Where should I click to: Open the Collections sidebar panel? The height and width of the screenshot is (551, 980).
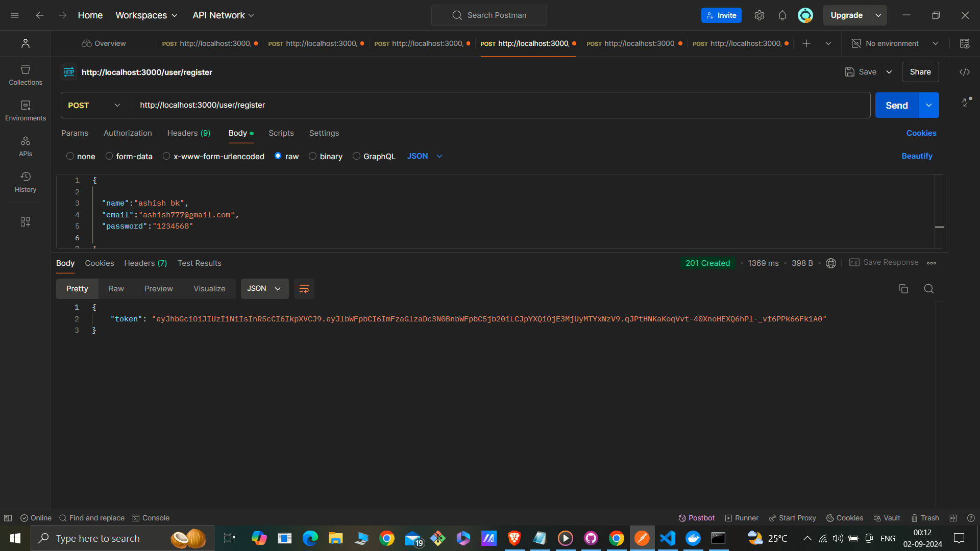(26, 74)
